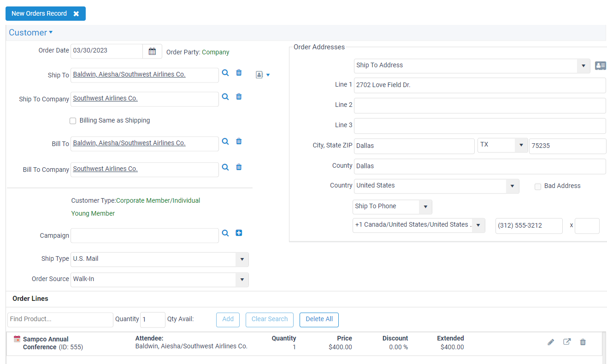Search for Bill To Company
Image resolution: width=607 pixels, height=364 pixels.
[225, 167]
